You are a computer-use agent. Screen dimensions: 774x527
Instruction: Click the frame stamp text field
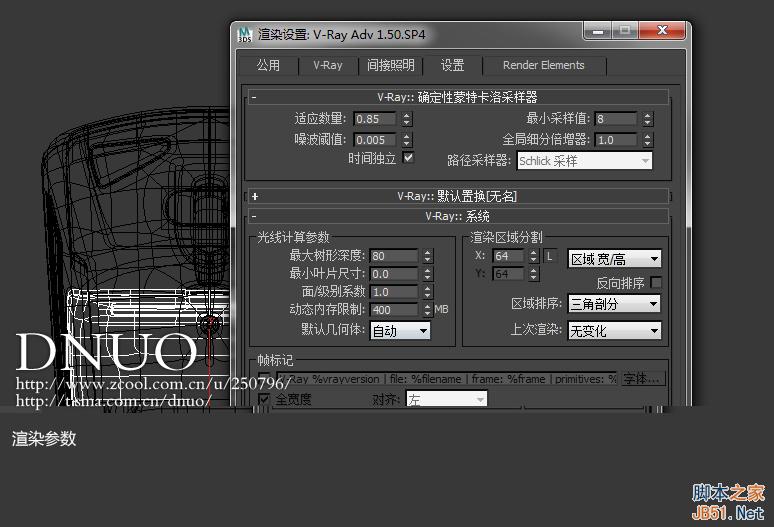pos(447,379)
